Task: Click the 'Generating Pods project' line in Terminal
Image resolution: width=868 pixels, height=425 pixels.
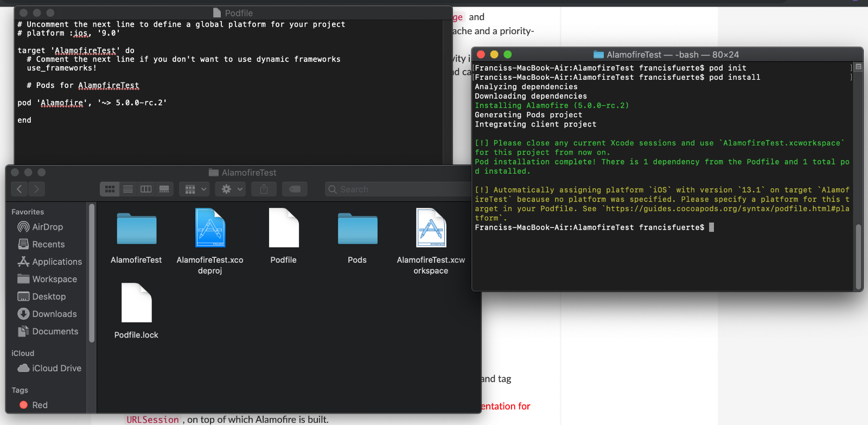Action: click(528, 115)
